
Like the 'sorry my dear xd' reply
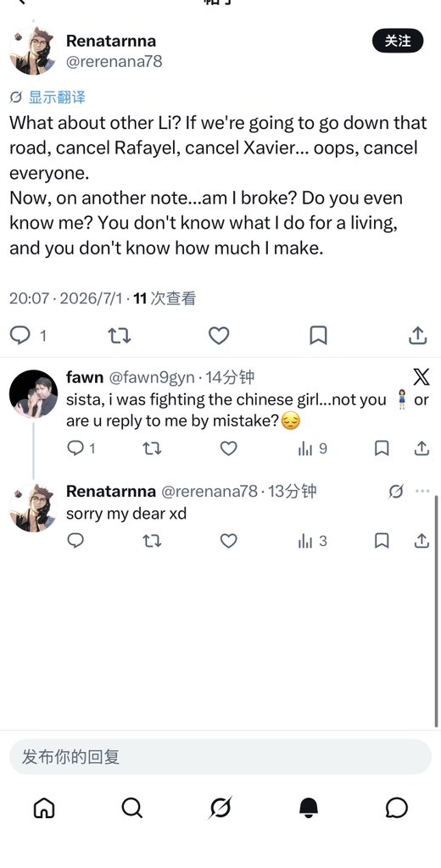click(229, 540)
